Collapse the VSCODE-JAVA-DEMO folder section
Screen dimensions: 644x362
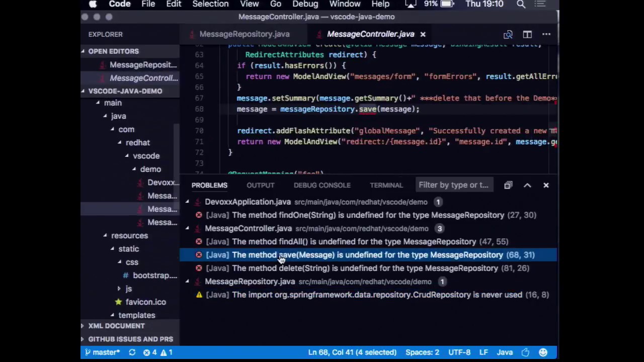click(125, 91)
